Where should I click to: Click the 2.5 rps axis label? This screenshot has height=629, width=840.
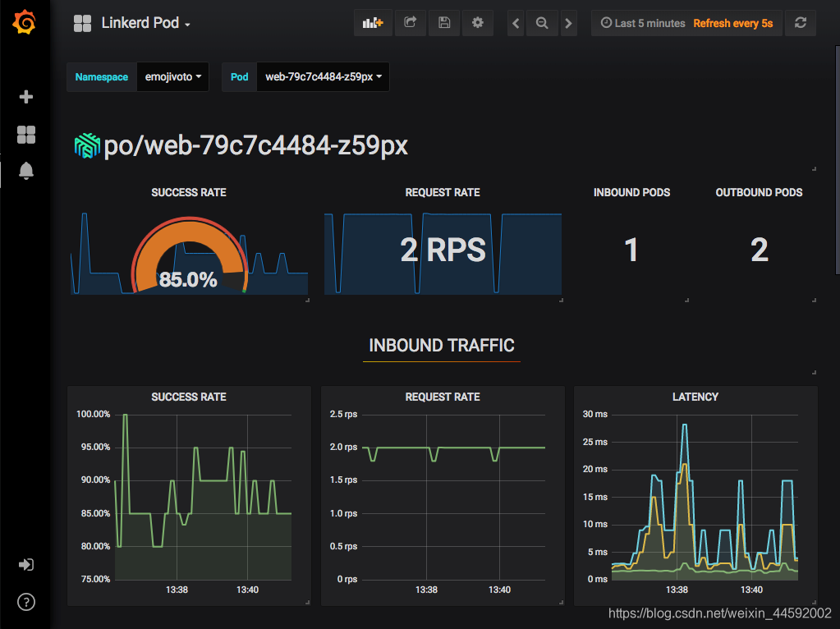click(343, 414)
